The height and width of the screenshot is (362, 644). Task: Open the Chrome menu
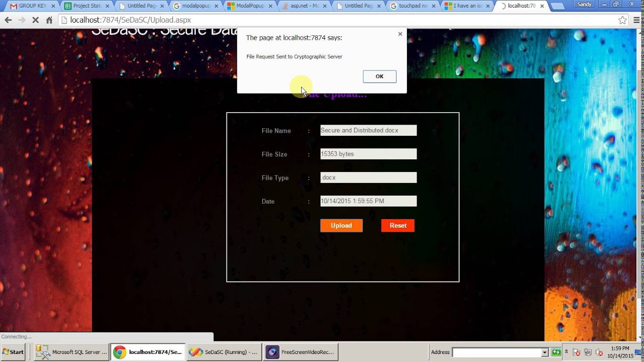click(x=636, y=20)
